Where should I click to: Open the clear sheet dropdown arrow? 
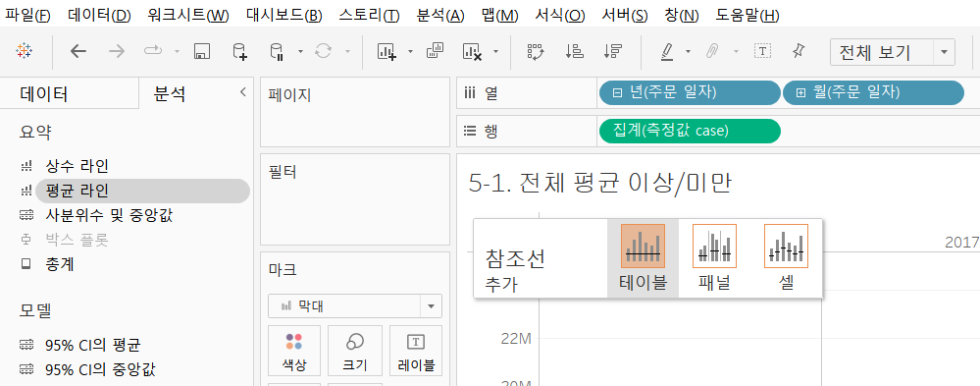click(496, 51)
